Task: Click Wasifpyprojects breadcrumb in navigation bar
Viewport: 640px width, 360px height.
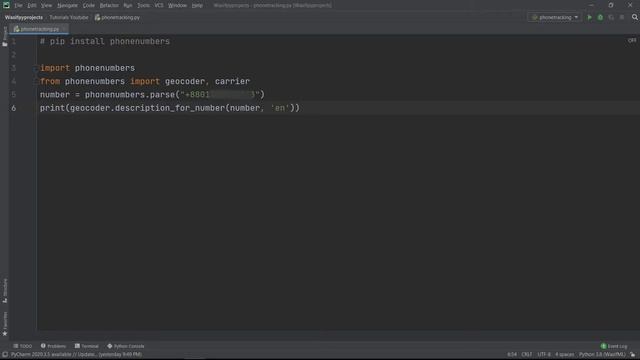Action: [24, 18]
